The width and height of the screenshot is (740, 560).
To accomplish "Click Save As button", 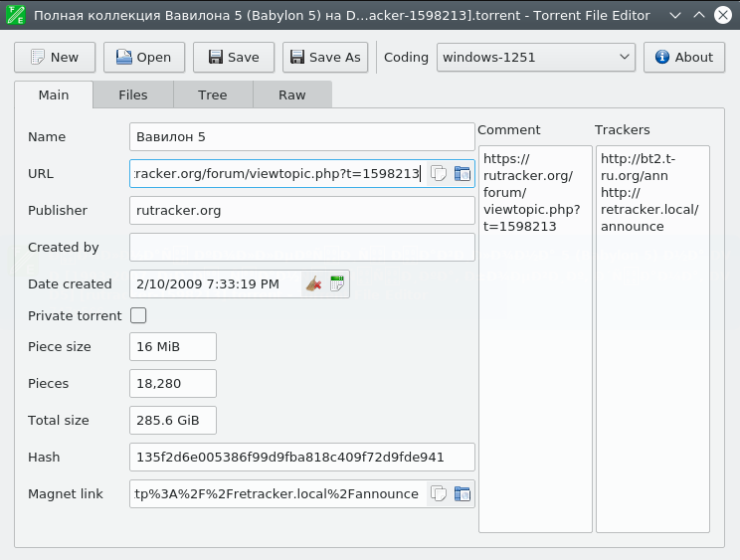I will coord(325,57).
